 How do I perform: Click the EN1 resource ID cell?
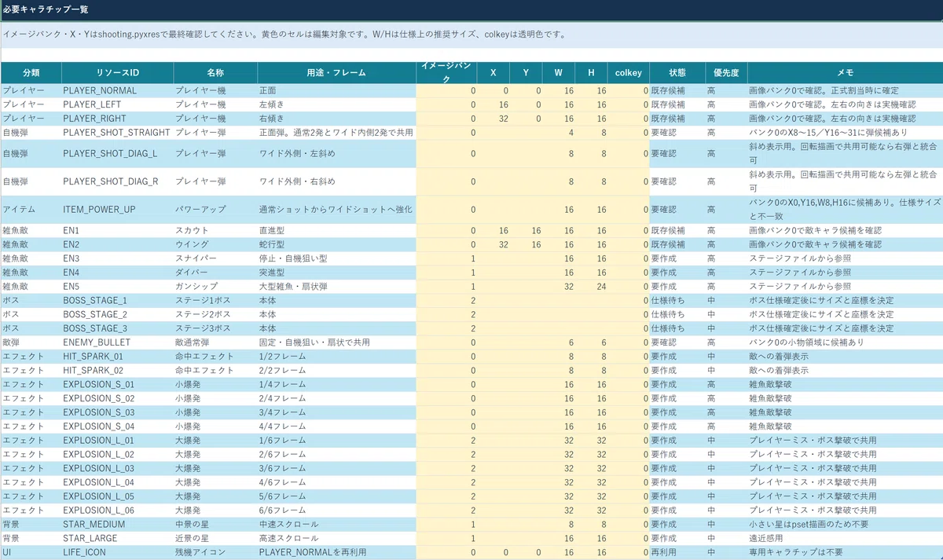[x=117, y=231]
